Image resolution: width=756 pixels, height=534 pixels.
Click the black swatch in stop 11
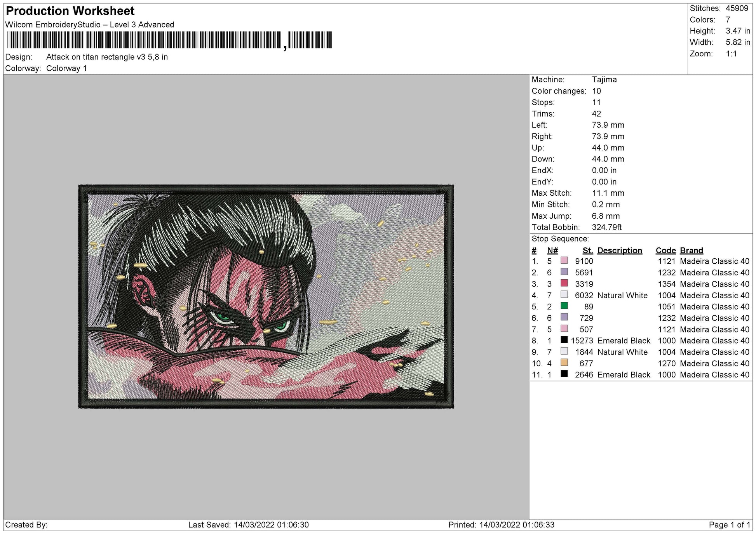tap(564, 374)
